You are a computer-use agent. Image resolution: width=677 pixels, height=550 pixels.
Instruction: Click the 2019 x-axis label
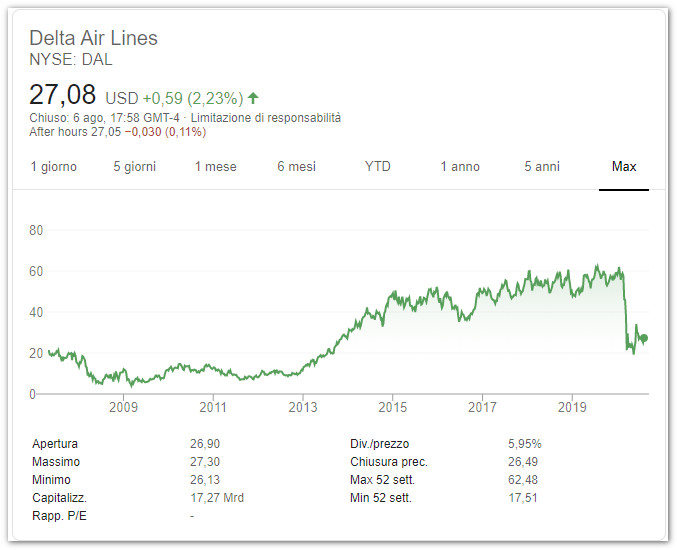pos(572,407)
